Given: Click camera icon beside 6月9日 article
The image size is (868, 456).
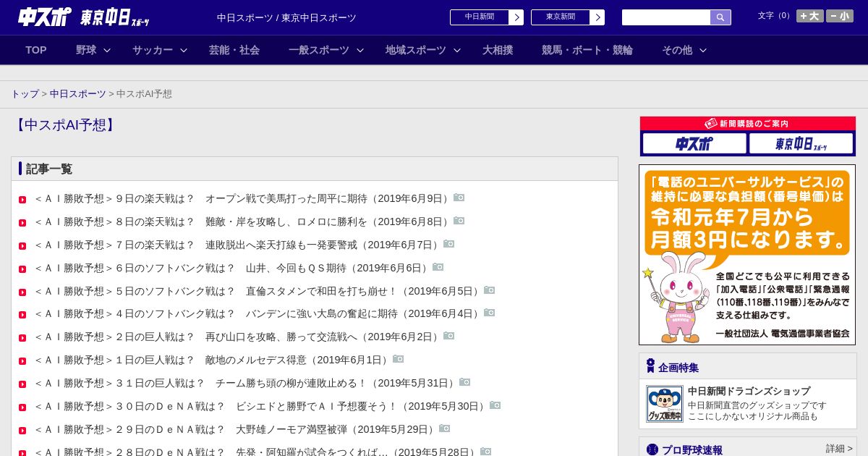Looking at the screenshot, I should coord(459,198).
